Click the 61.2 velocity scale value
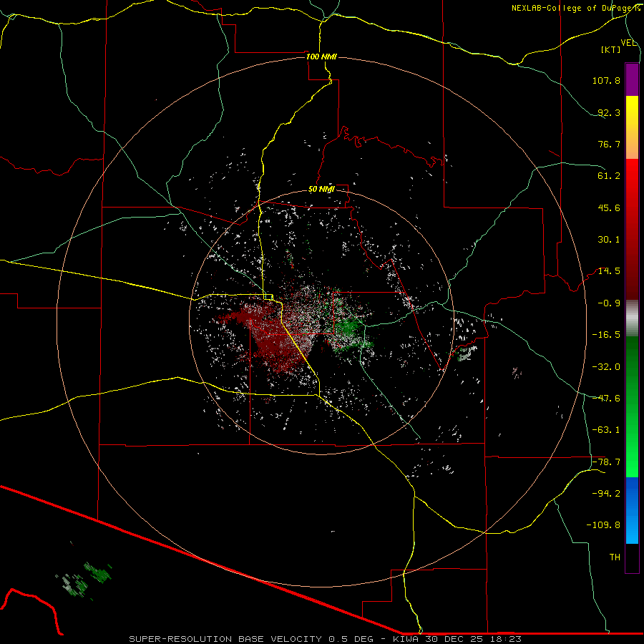The width and height of the screenshot is (644, 644). 609,176
